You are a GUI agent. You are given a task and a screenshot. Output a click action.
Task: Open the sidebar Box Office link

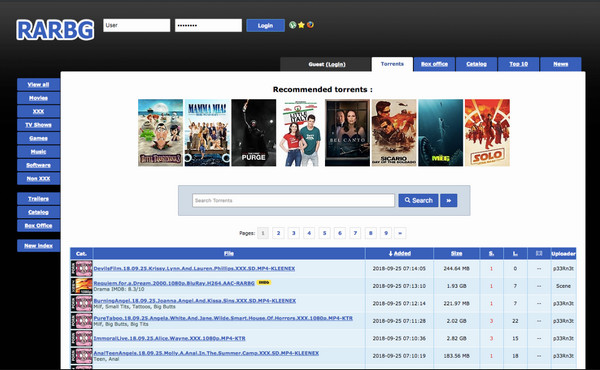click(38, 225)
